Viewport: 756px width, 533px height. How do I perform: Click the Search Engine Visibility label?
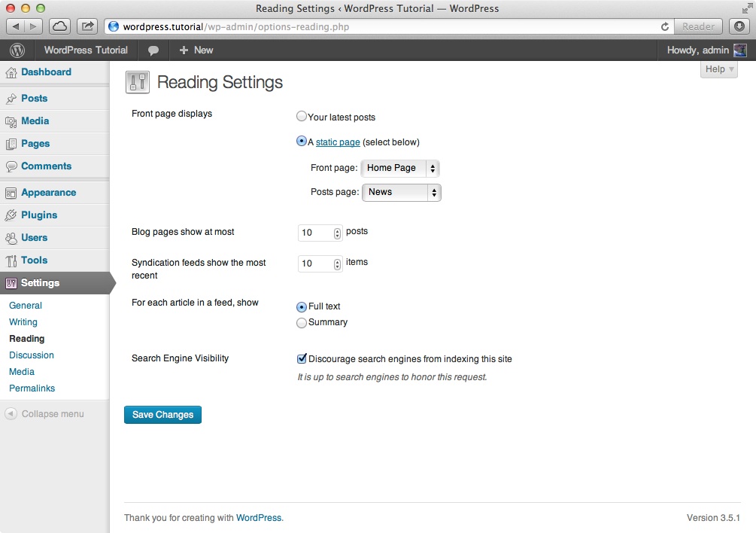click(181, 358)
